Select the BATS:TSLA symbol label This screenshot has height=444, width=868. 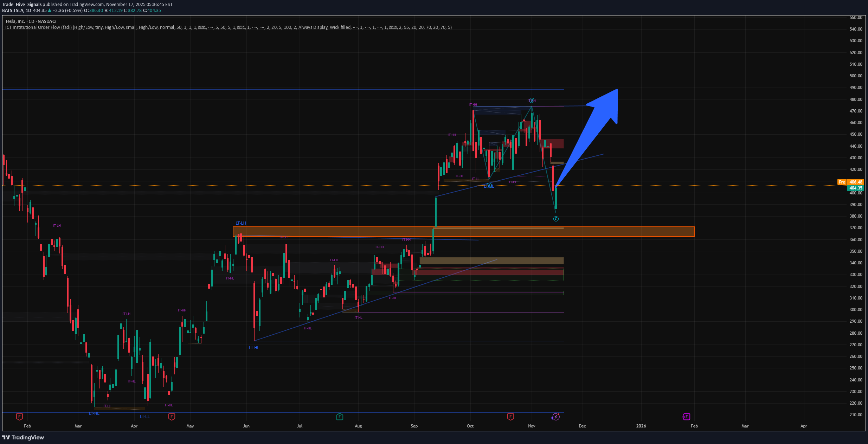click(13, 11)
